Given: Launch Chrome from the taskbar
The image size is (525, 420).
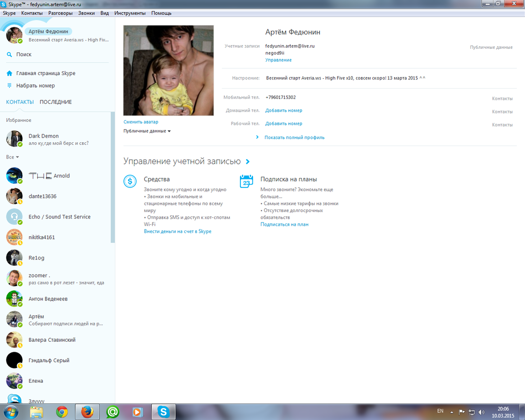Looking at the screenshot, I should point(62,412).
